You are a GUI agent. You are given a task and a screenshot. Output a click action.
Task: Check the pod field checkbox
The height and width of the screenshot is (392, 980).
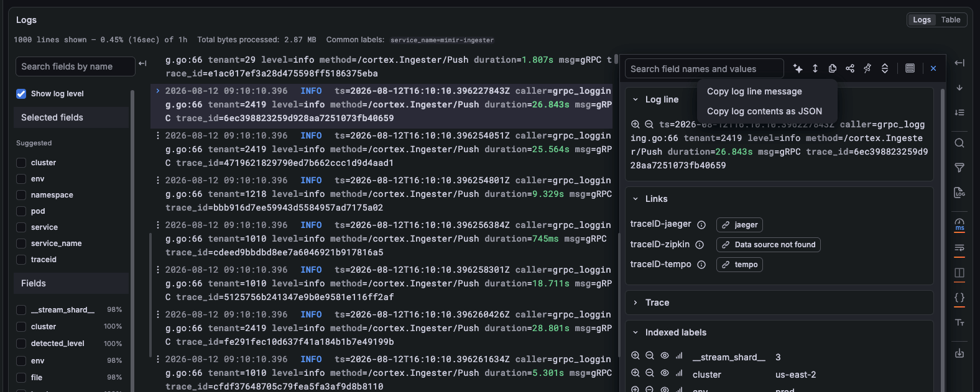[21, 211]
